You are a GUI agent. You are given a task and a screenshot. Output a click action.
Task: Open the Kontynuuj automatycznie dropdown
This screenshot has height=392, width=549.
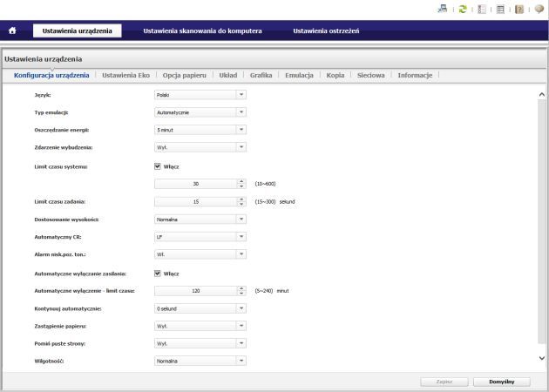click(x=200, y=308)
